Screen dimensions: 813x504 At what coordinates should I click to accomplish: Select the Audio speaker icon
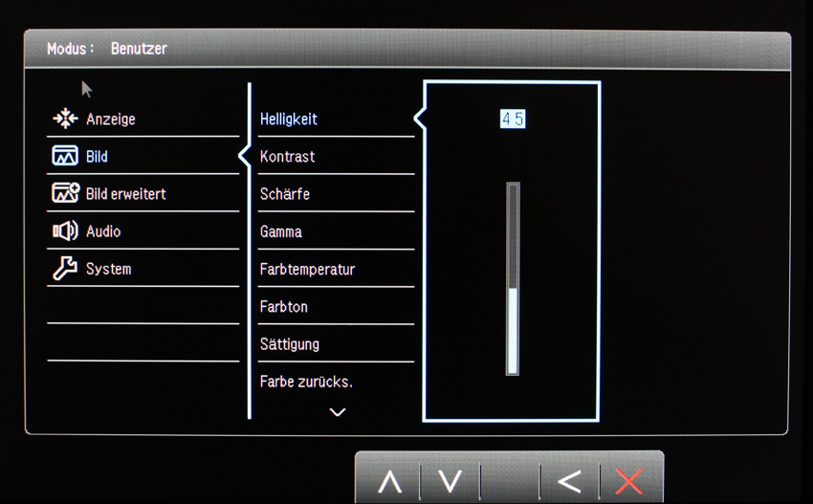pyautogui.click(x=65, y=230)
